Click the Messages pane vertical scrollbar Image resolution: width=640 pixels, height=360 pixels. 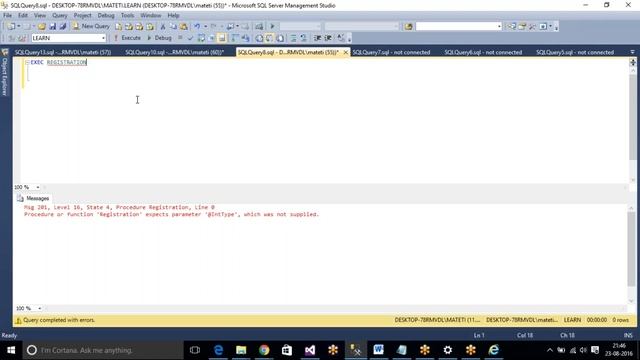[631, 249]
